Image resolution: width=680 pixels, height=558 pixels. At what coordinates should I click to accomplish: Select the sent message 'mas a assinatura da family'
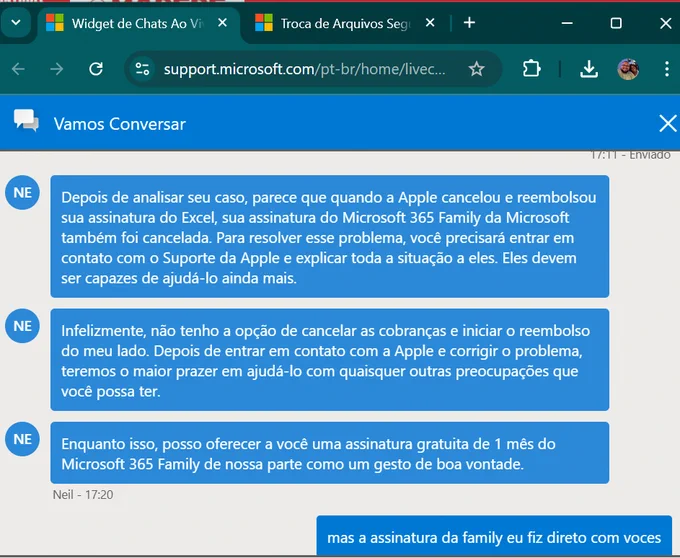tap(494, 536)
